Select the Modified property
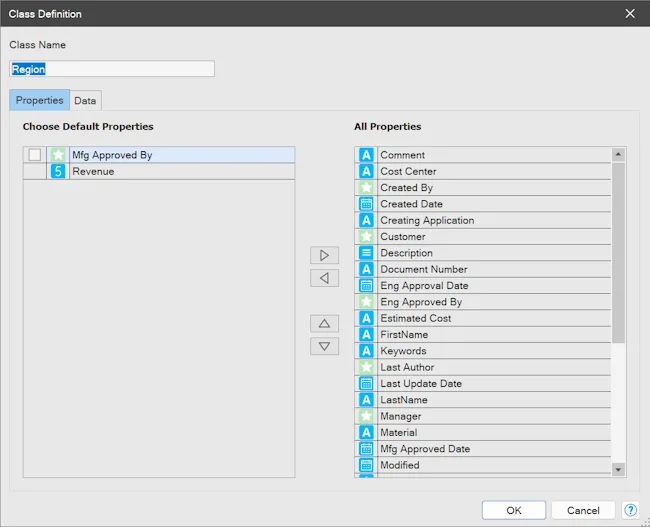Screen dimensions: 650x527 [x=483, y=465]
